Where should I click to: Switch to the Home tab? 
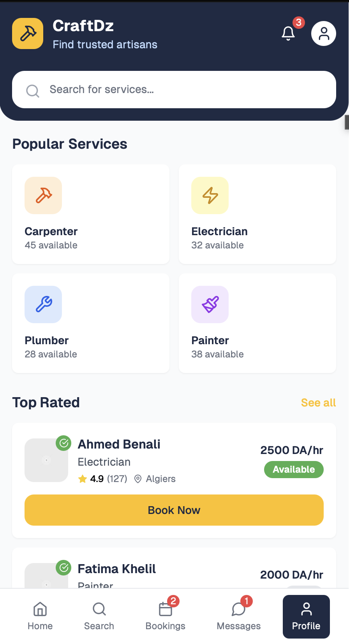(40, 616)
